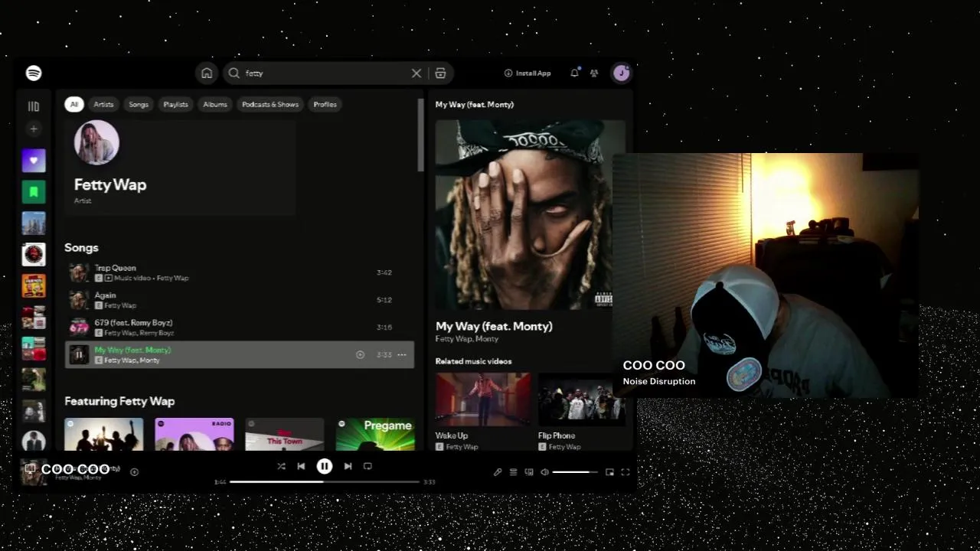
Task: Add current track to Liked Songs in player bar
Action: click(134, 472)
